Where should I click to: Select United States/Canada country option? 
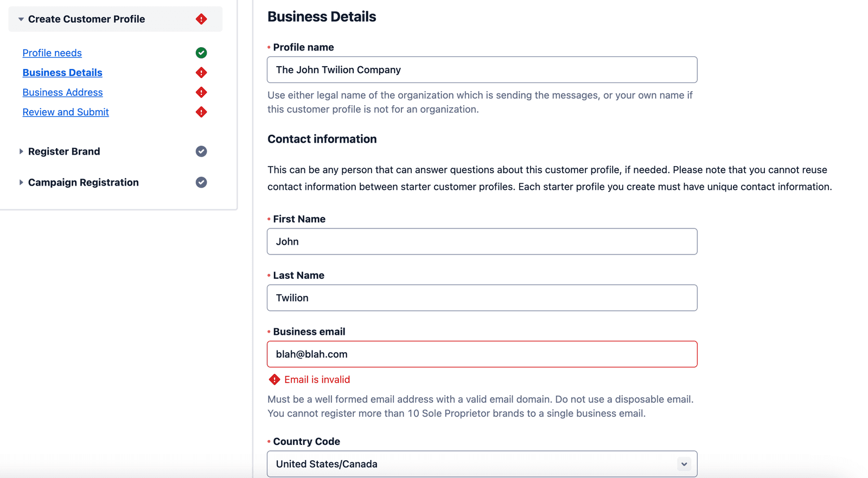point(482,464)
